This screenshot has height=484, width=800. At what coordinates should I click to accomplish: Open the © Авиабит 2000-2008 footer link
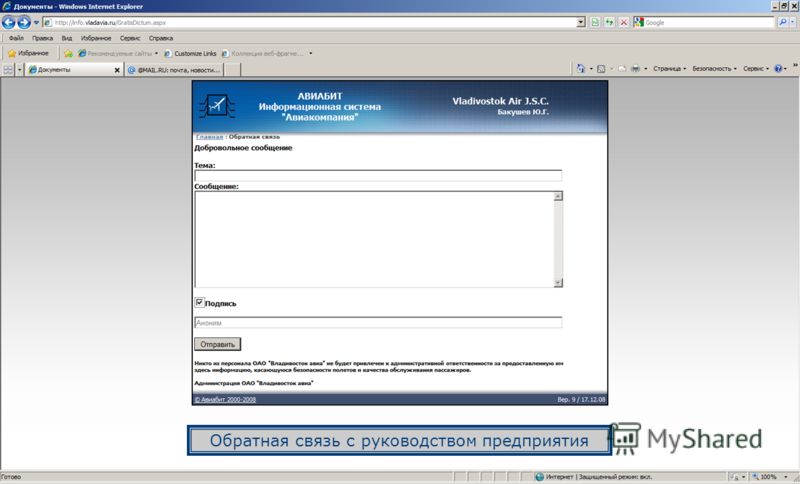click(225, 399)
